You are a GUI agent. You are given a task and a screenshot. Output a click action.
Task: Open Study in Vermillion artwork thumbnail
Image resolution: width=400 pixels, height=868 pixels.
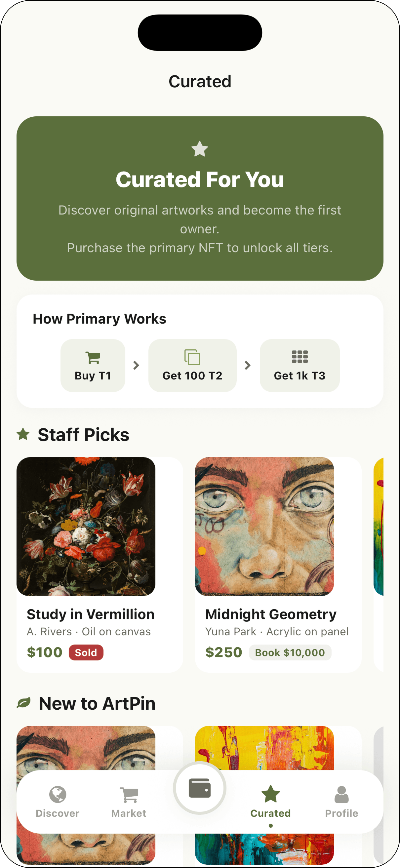click(x=86, y=526)
